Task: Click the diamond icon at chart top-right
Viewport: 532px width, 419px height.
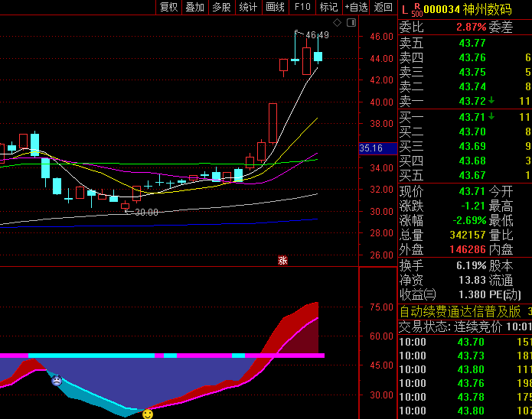Action: coord(336,22)
